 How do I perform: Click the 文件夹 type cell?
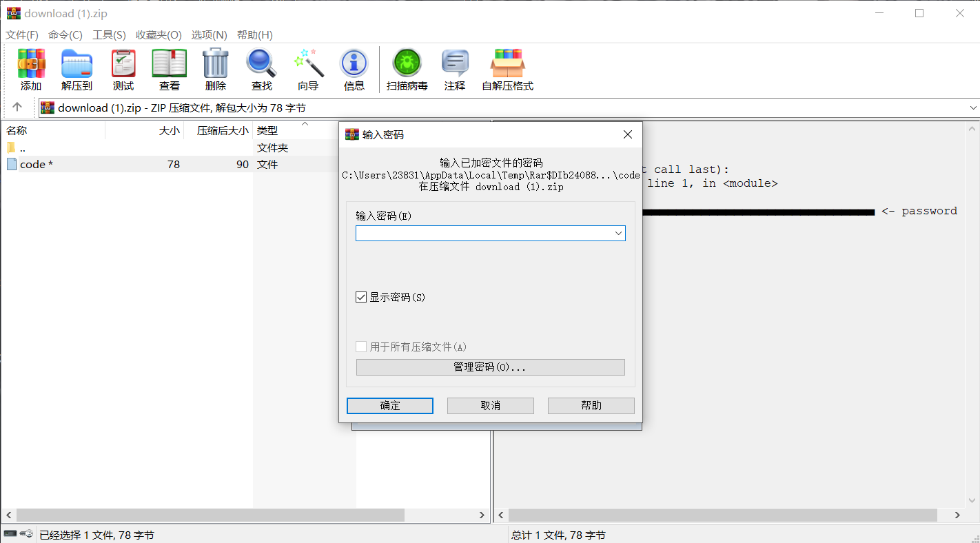click(273, 147)
